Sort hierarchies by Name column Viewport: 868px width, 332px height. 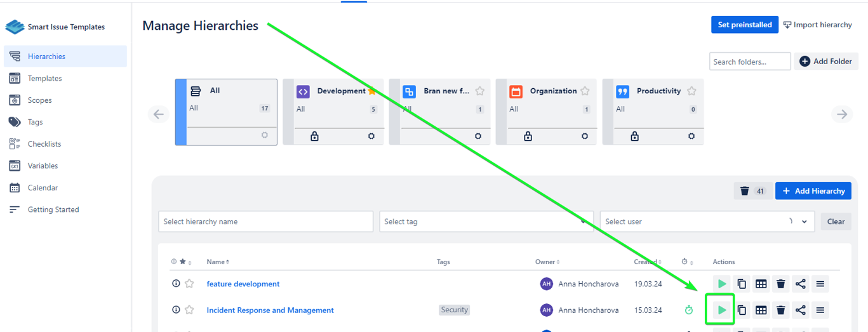[218, 262]
